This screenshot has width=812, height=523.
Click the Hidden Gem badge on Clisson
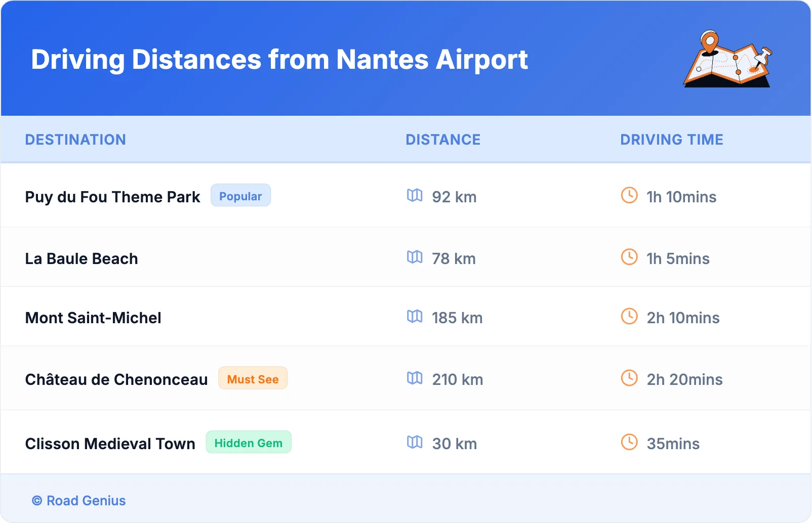point(248,443)
